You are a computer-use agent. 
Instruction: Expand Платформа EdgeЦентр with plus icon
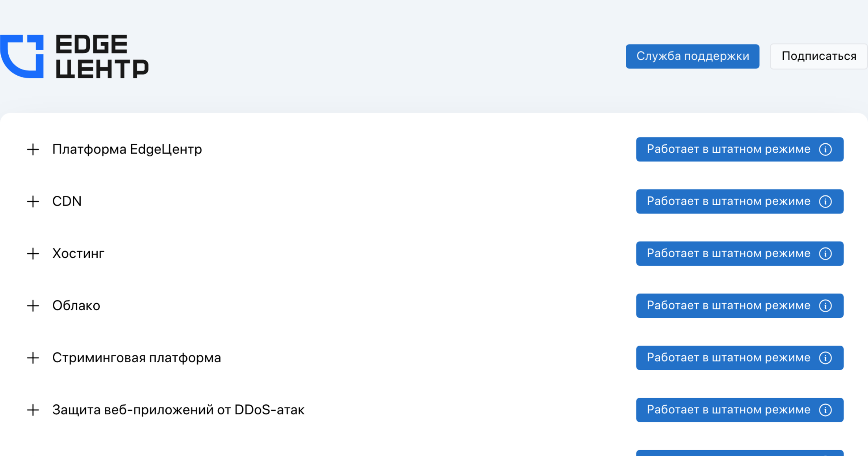[x=33, y=149]
